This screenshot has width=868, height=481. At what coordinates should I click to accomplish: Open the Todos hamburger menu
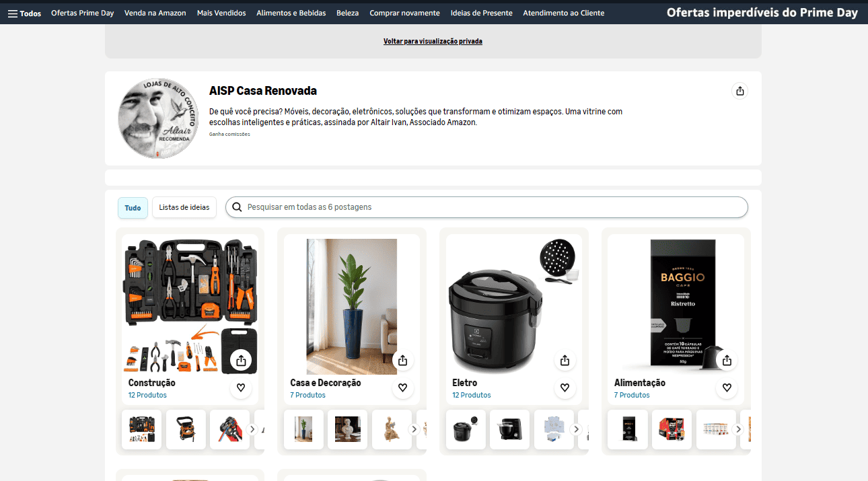coord(24,13)
